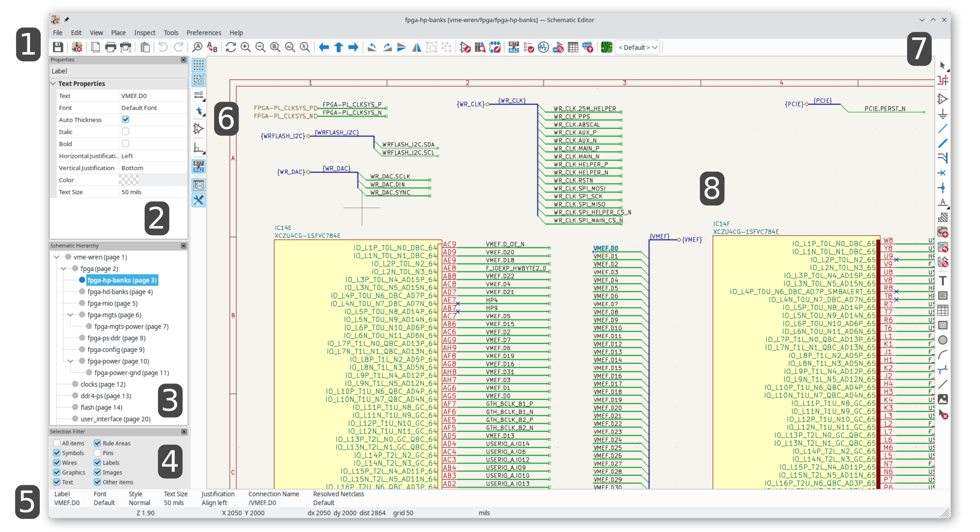Viewport: 980px width, 532px height.
Task: Uncheck the Wires selection filter
Action: tap(56, 463)
